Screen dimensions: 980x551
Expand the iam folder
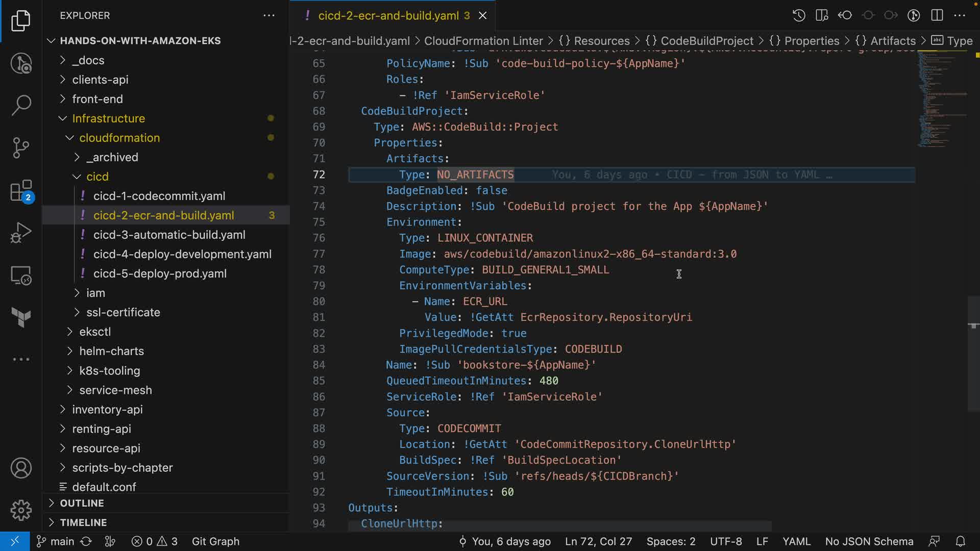(x=95, y=293)
